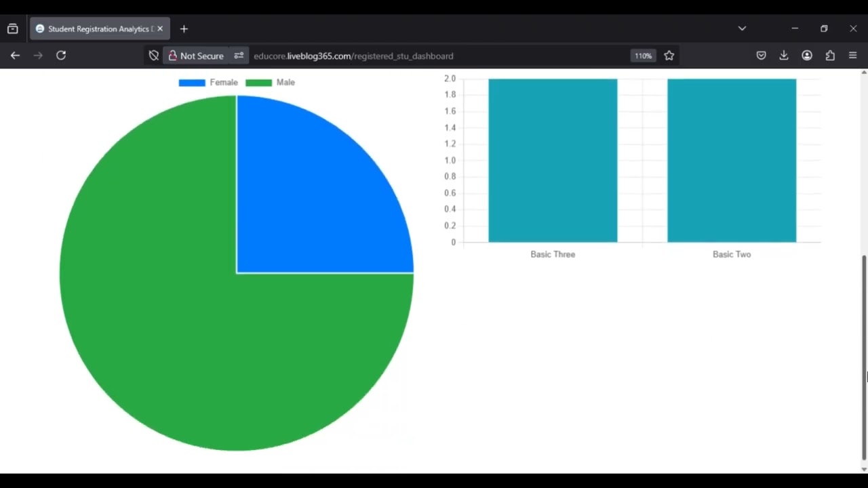Click the 2.0 y-axis value

(x=450, y=79)
